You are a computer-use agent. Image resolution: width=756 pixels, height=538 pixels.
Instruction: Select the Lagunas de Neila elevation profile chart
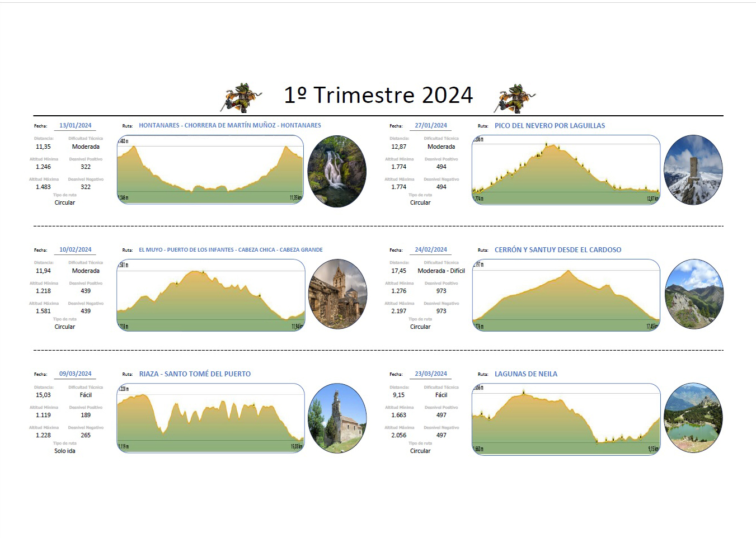point(566,419)
